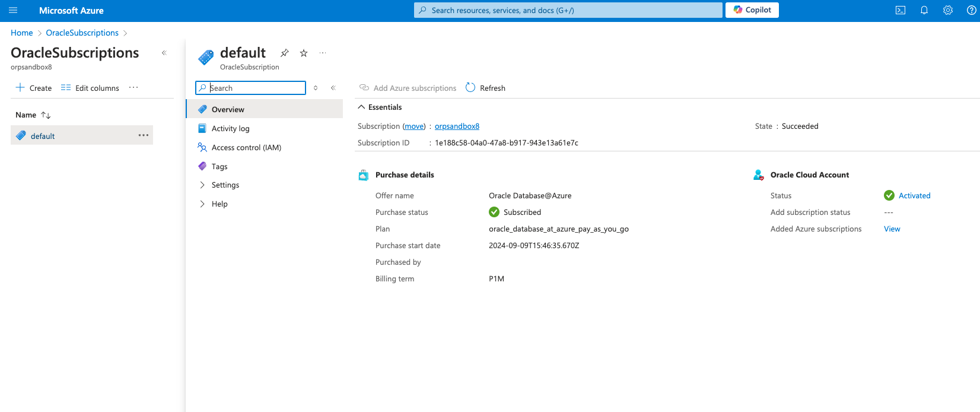
Task: Go to Home breadcrumb
Action: (22, 33)
